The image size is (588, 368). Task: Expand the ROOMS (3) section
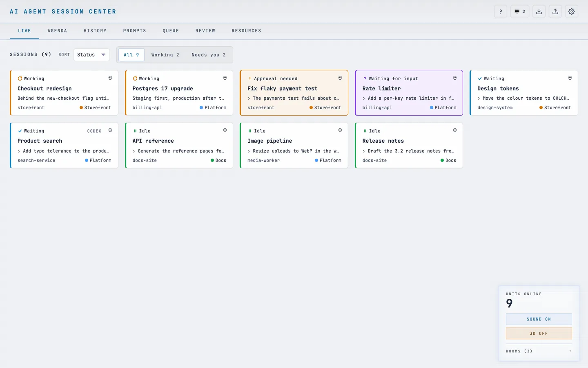pyautogui.click(x=539, y=351)
